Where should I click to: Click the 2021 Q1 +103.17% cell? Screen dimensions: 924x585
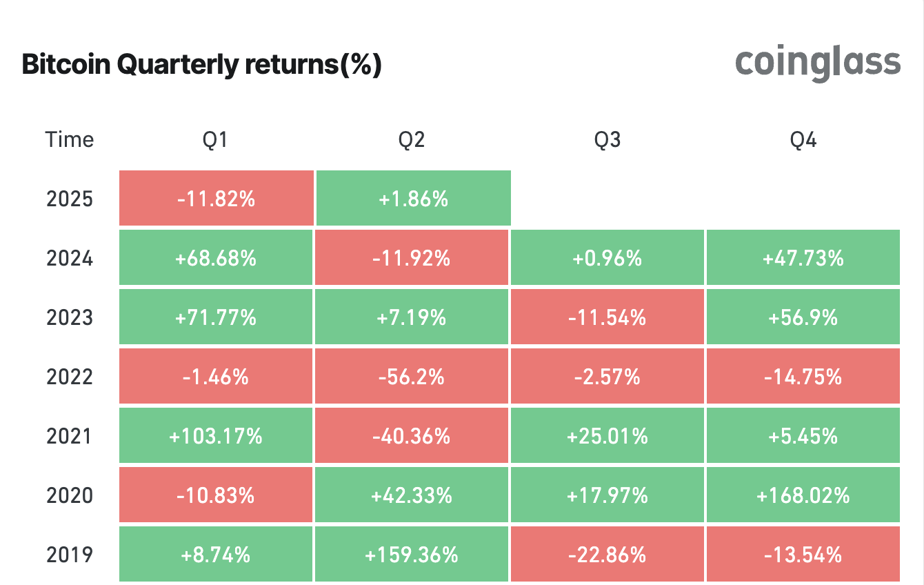(216, 436)
